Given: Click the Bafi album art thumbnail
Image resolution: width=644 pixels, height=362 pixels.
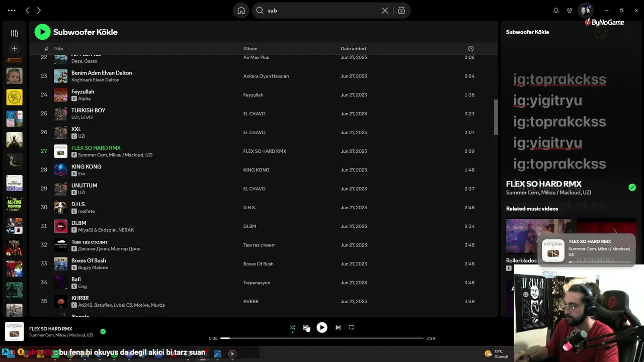Looking at the screenshot, I should [60, 283].
